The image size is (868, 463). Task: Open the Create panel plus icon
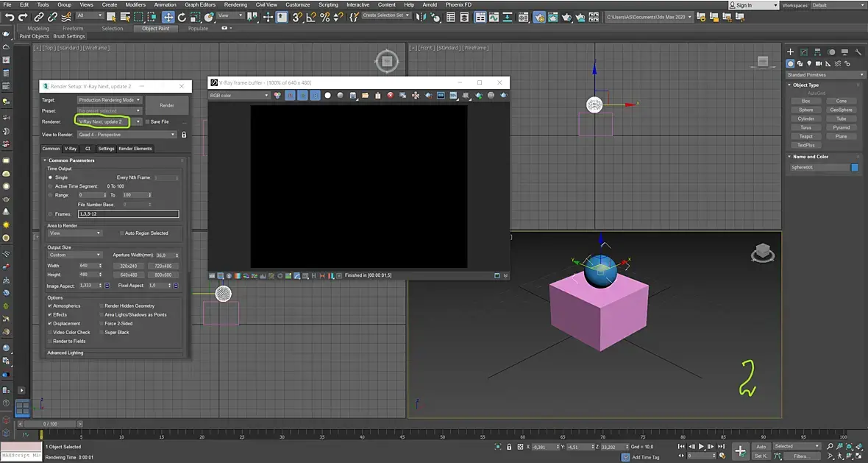click(791, 52)
